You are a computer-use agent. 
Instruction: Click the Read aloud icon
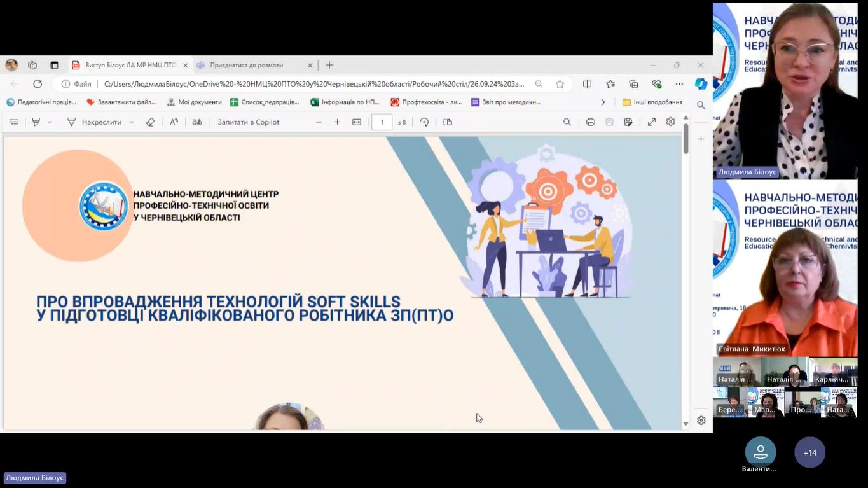(x=174, y=122)
